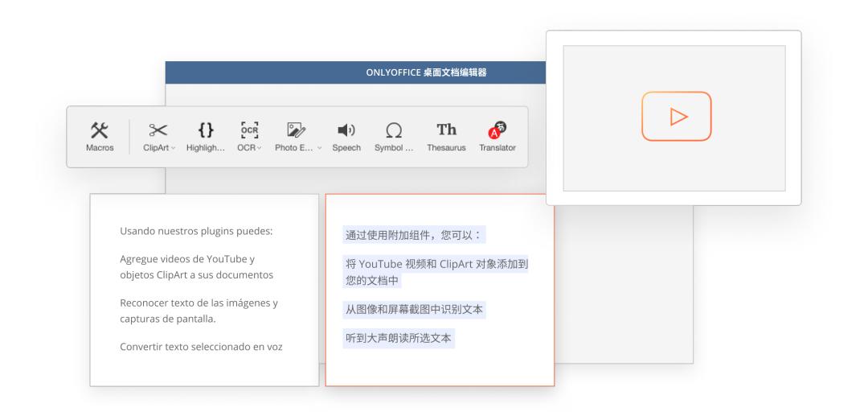Click the highlighted text "您的文档中"
The height and width of the screenshot is (416, 868).
click(372, 280)
